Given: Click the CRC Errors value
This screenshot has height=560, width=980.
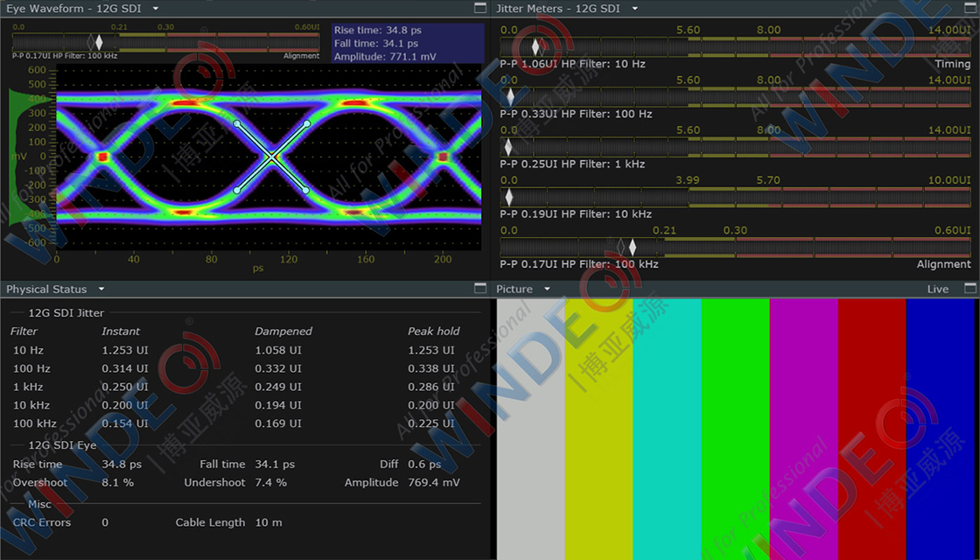Looking at the screenshot, I should pyautogui.click(x=105, y=522).
